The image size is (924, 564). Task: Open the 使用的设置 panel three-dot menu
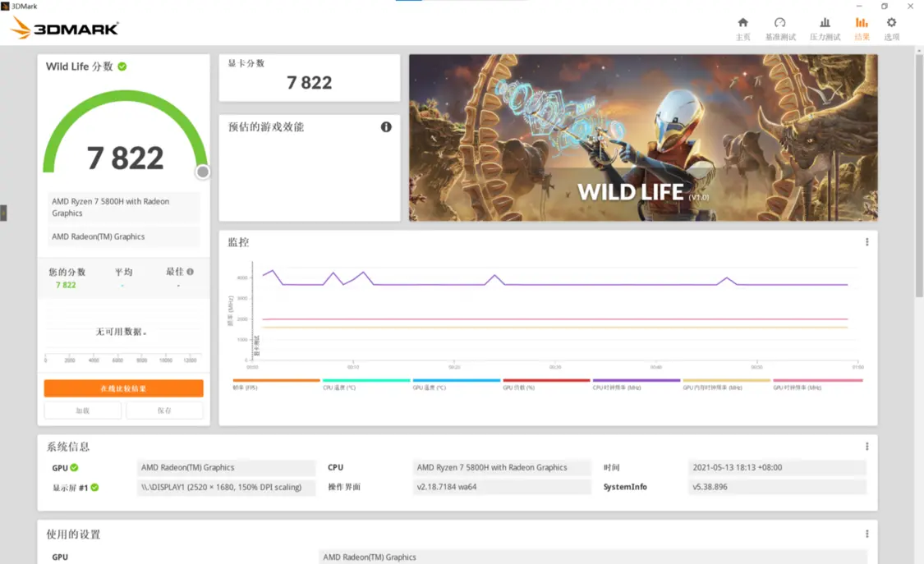pyautogui.click(x=867, y=534)
